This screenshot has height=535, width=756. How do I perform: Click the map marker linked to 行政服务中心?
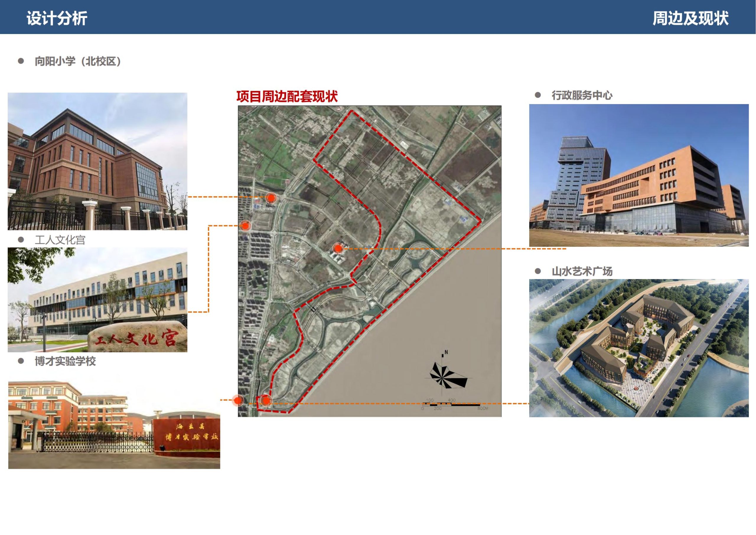pyautogui.click(x=338, y=249)
